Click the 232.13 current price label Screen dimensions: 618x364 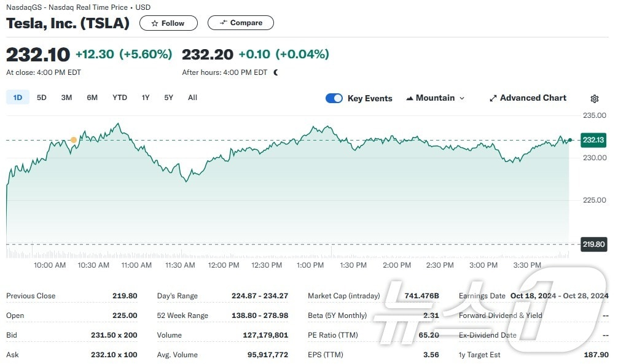[x=593, y=140]
